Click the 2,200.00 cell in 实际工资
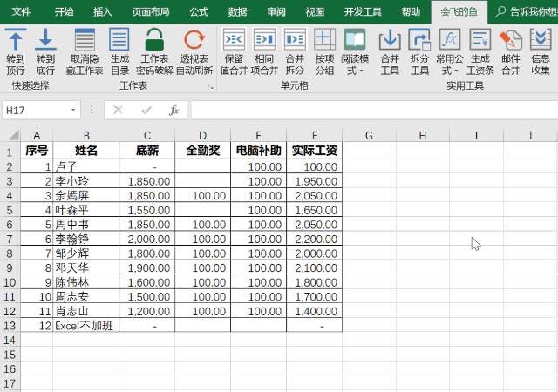The width and height of the screenshot is (558, 392). 315,239
